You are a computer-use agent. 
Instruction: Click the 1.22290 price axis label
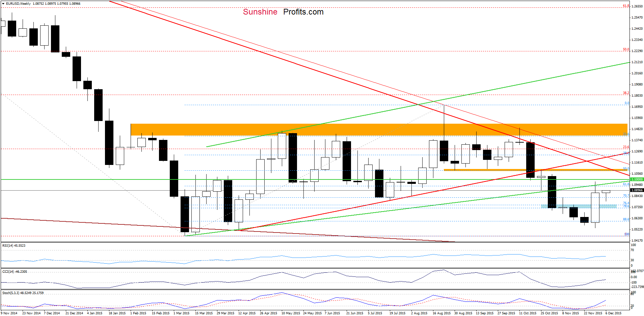point(637,51)
